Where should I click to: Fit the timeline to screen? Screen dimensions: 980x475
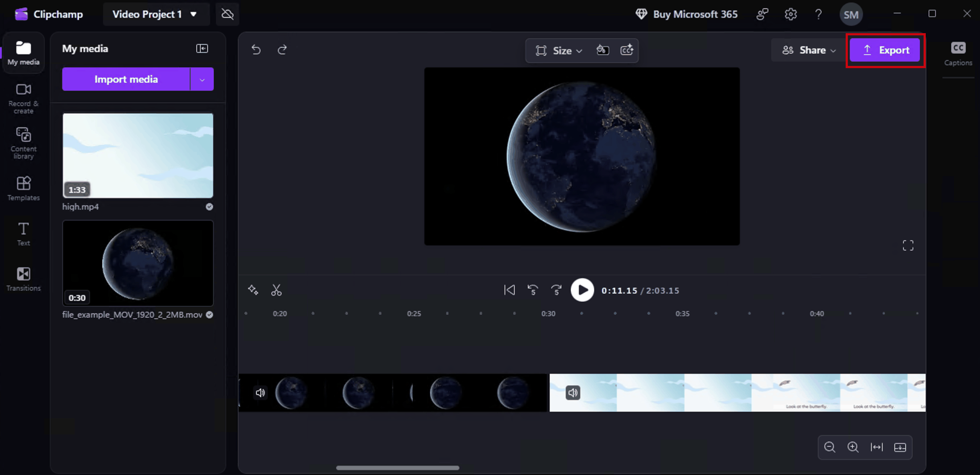(877, 447)
